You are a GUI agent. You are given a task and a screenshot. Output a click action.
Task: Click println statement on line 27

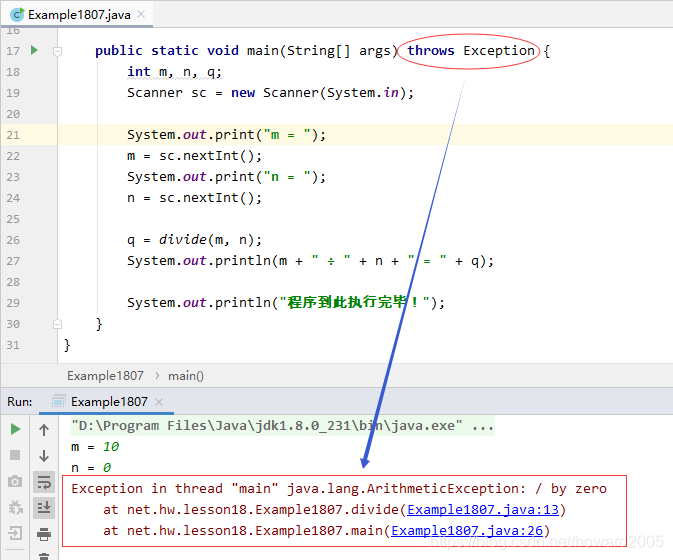point(310,261)
